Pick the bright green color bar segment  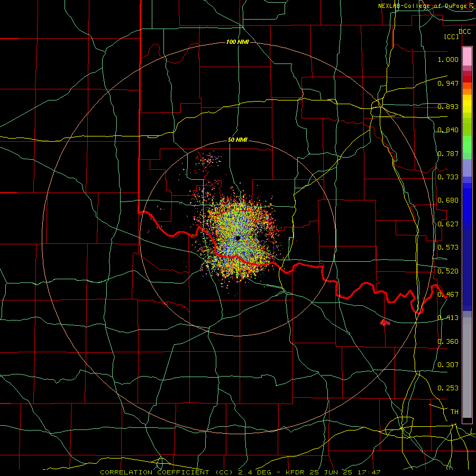(x=467, y=144)
